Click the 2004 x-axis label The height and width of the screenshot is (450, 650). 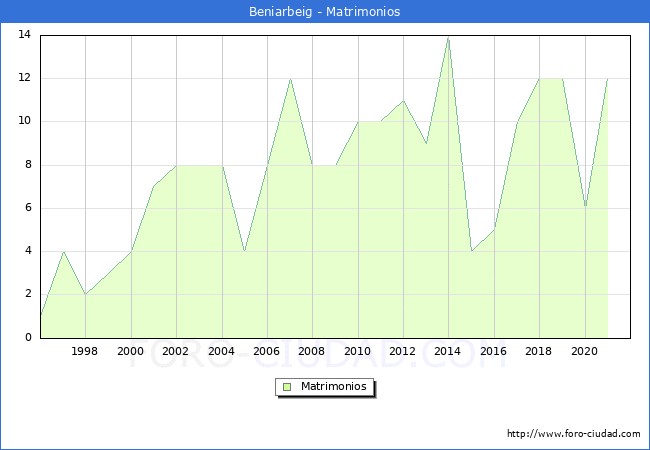pos(221,351)
